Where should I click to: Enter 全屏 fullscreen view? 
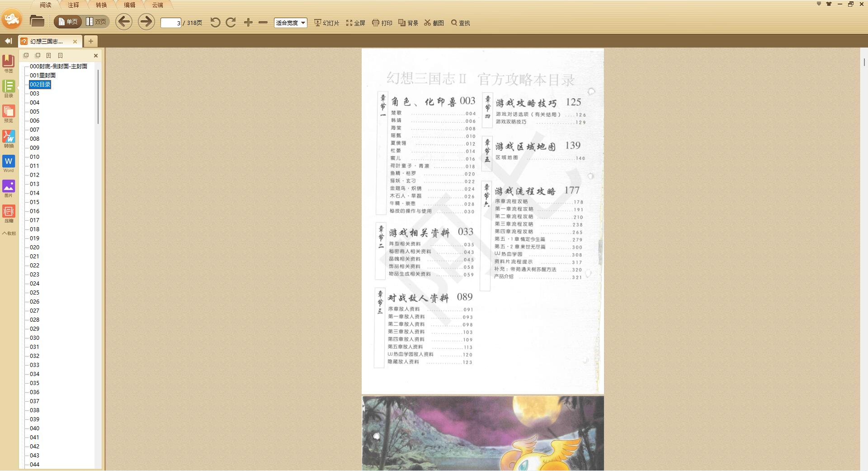click(x=357, y=23)
